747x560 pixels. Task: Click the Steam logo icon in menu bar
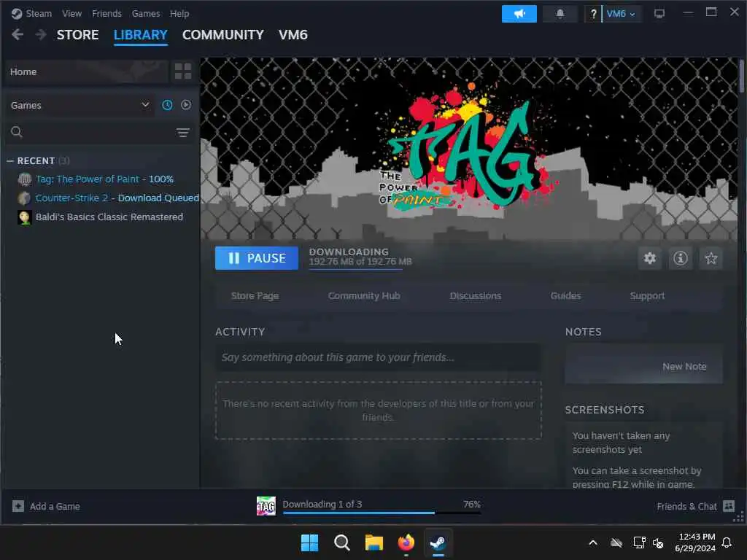coord(17,14)
